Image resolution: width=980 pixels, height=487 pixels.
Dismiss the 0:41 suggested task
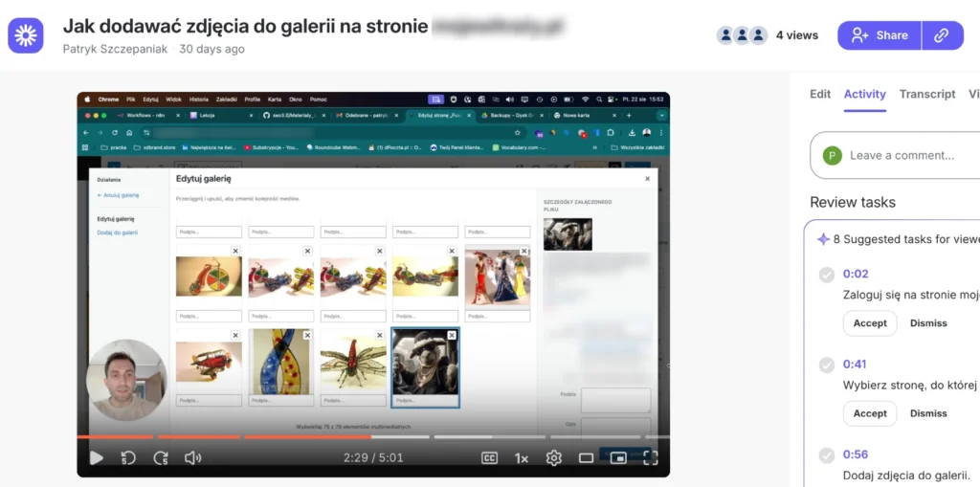tap(928, 413)
